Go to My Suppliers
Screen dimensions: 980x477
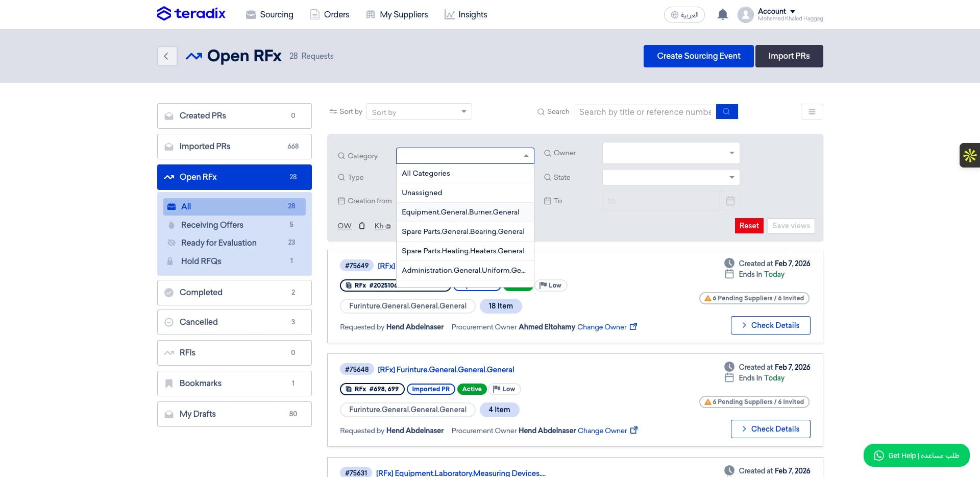(397, 14)
